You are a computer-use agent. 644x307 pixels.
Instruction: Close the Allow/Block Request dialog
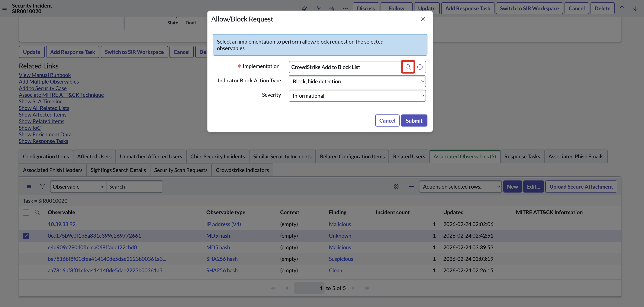(423, 19)
